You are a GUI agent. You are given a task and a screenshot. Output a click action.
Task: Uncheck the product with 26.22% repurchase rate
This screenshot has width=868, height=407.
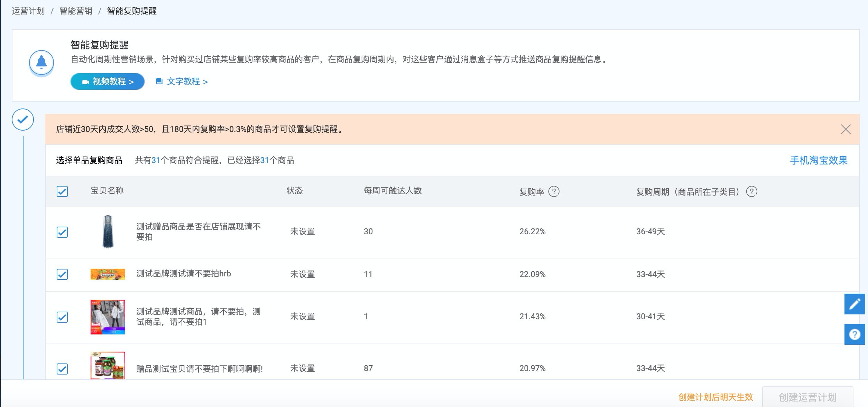click(x=62, y=232)
